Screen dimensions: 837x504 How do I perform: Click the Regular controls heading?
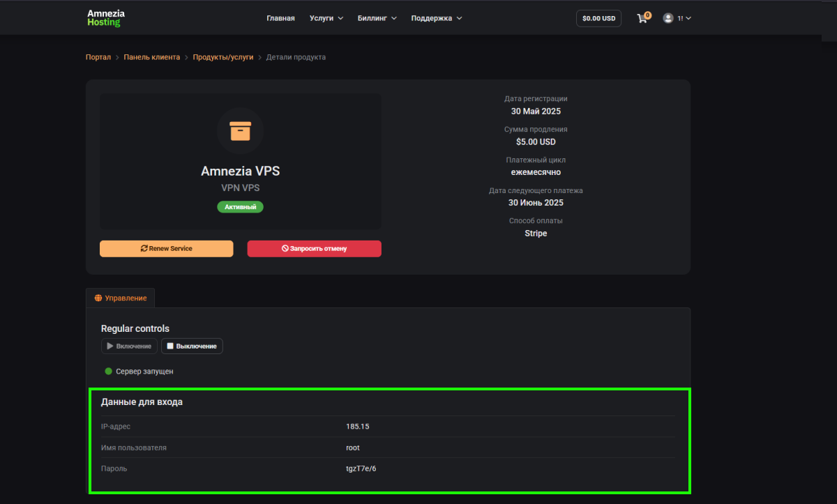(x=135, y=328)
